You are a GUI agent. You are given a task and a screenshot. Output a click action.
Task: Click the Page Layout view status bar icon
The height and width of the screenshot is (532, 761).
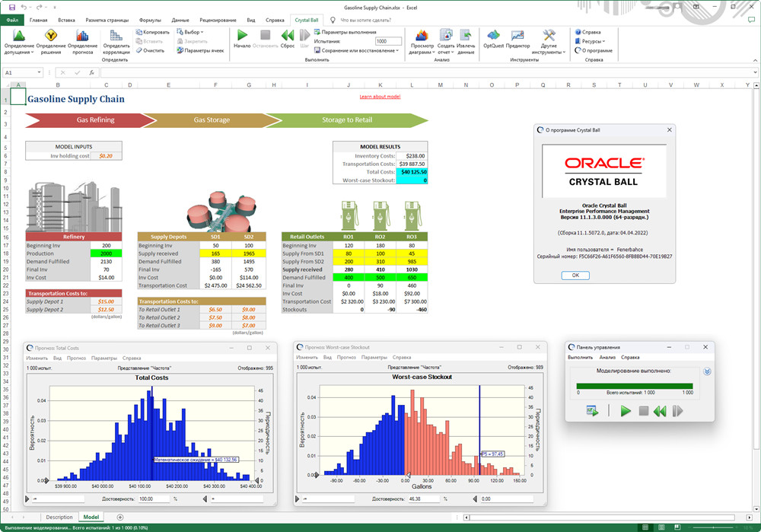661,527
